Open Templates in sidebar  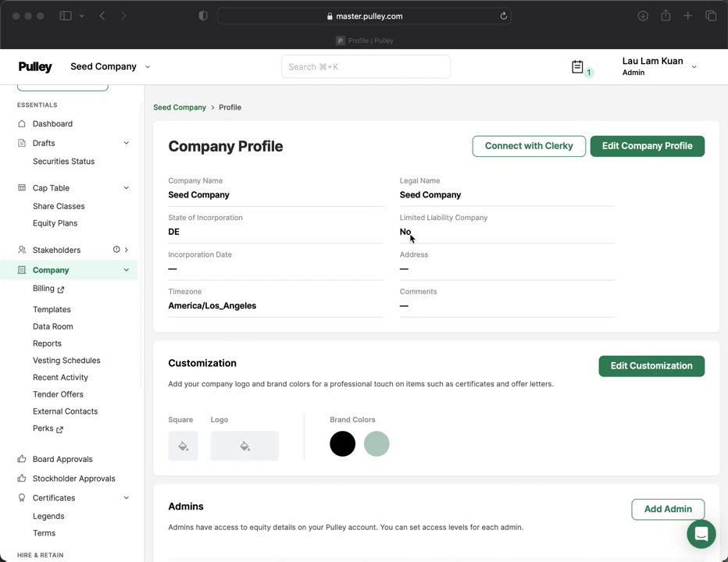point(52,310)
